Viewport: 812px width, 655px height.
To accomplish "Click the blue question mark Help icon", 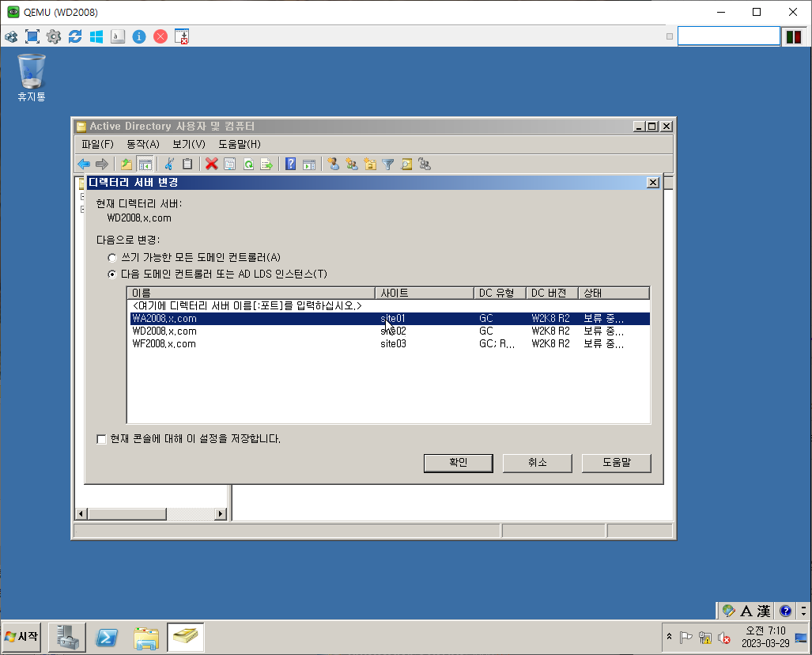I will (290, 165).
